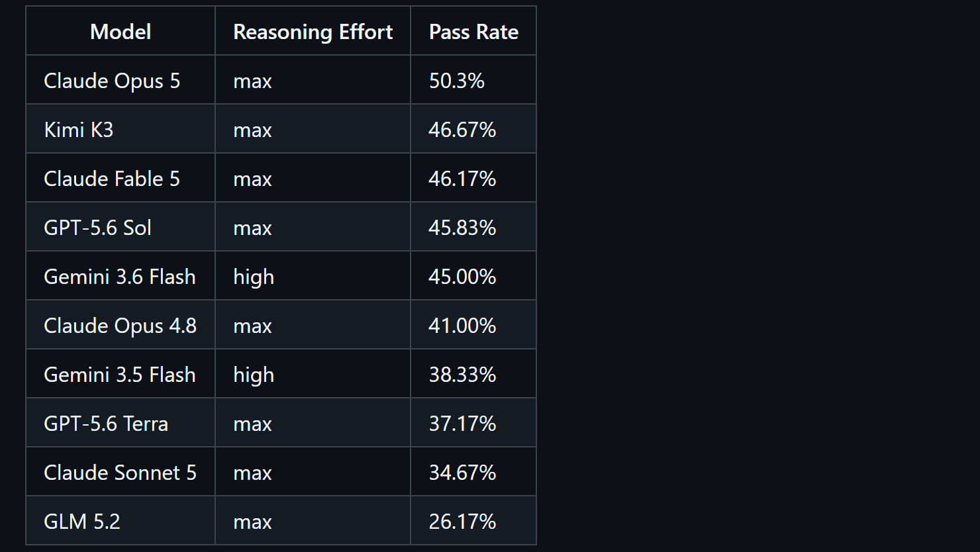
Task: Click the Model column header
Action: pos(121,31)
